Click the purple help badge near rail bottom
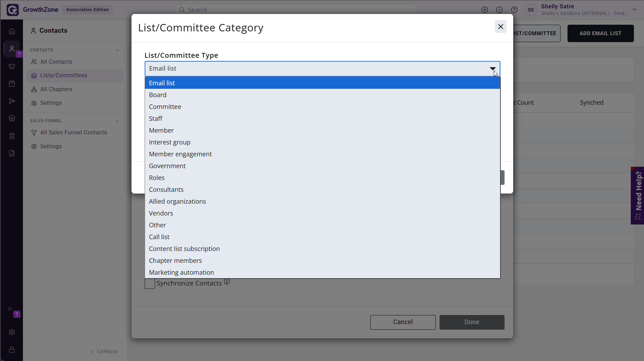Screen dimensions: 644x361 pyautogui.click(x=17, y=314)
